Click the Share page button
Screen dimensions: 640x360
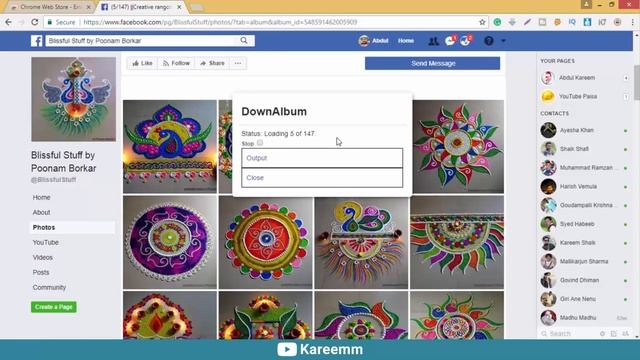point(212,63)
